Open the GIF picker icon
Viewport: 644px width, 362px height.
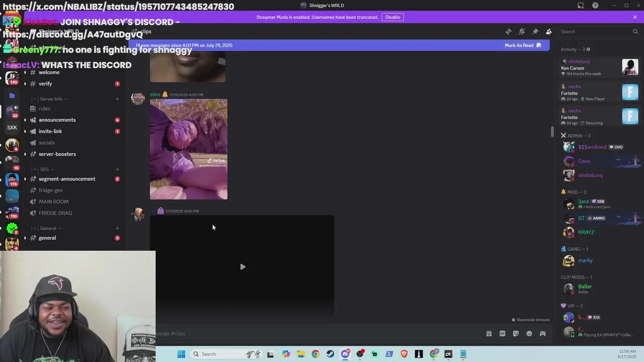[502, 333]
